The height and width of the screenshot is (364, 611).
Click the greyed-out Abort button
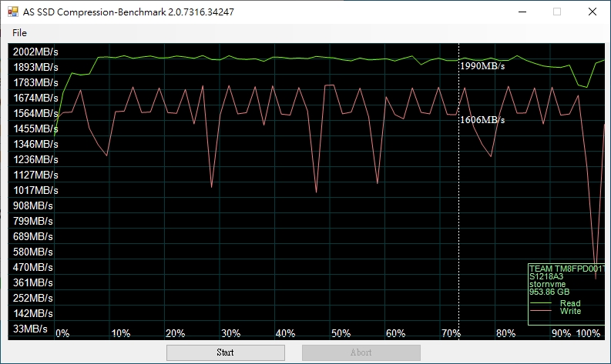click(361, 352)
